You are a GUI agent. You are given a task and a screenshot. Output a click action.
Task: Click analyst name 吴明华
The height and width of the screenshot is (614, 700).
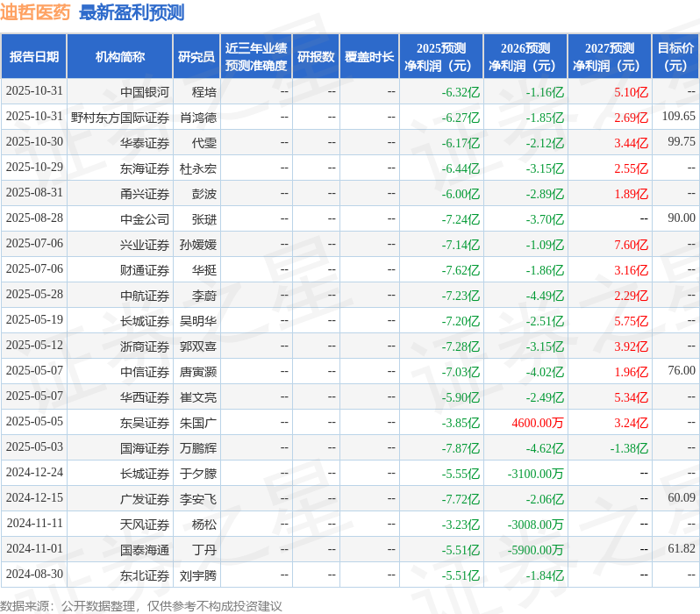198,322
